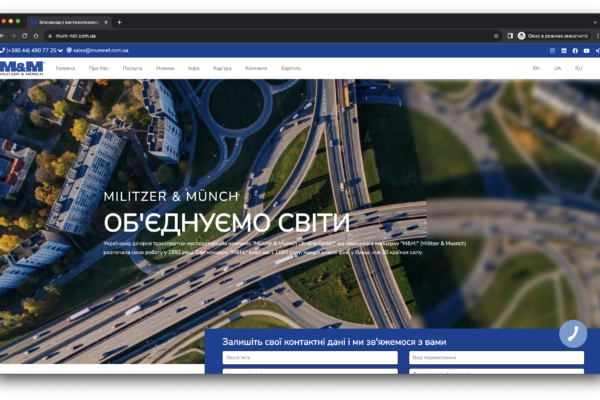Open the Послуги menu item
The image size is (600, 400).
(x=132, y=68)
